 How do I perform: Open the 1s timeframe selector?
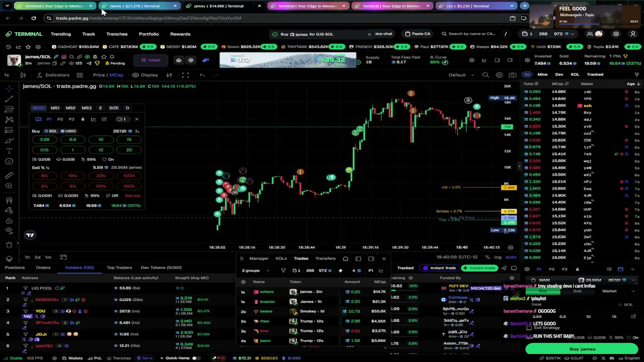click(x=7, y=75)
